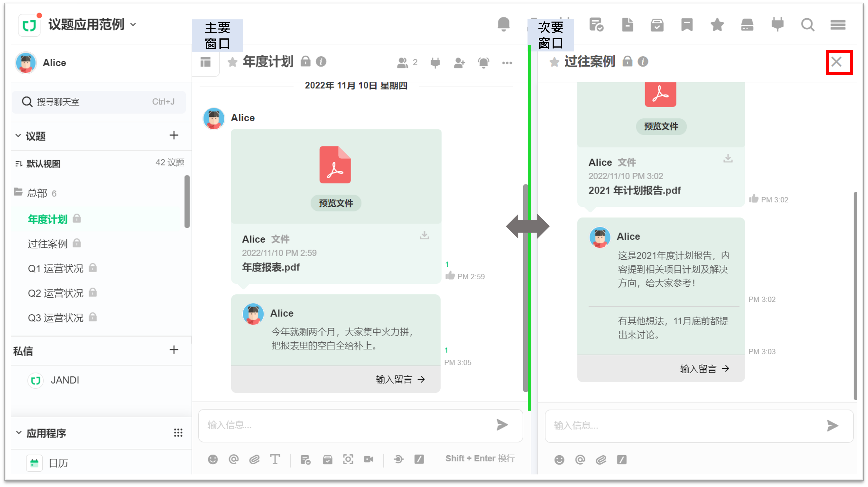
Task: Download the 年度报表.pdf file
Action: [x=424, y=235]
